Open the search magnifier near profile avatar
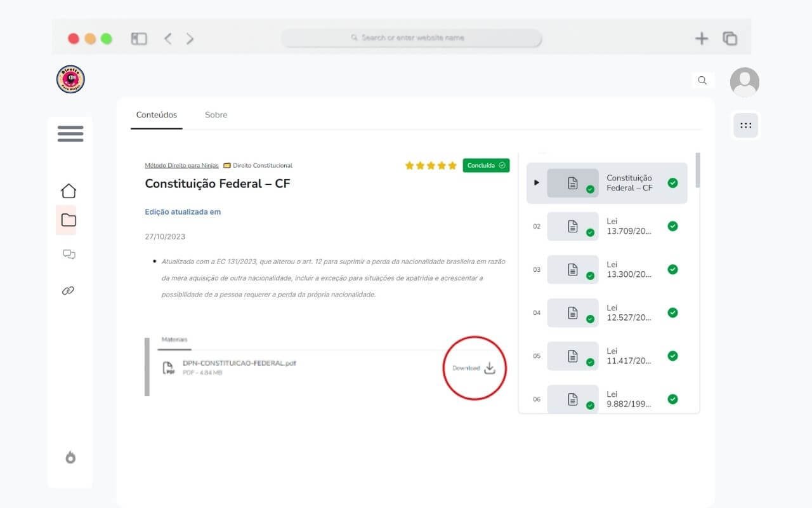 (702, 80)
